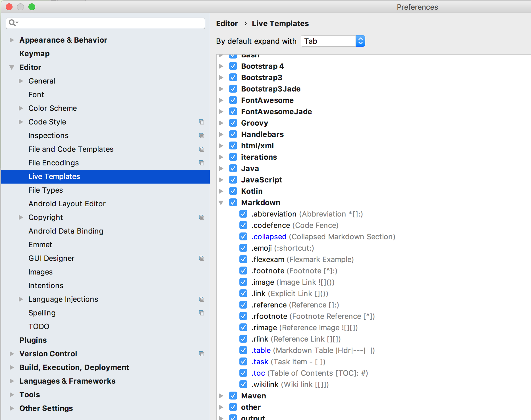
Task: Toggle the Bootstrap 4 group checkbox
Action: pyautogui.click(x=233, y=66)
